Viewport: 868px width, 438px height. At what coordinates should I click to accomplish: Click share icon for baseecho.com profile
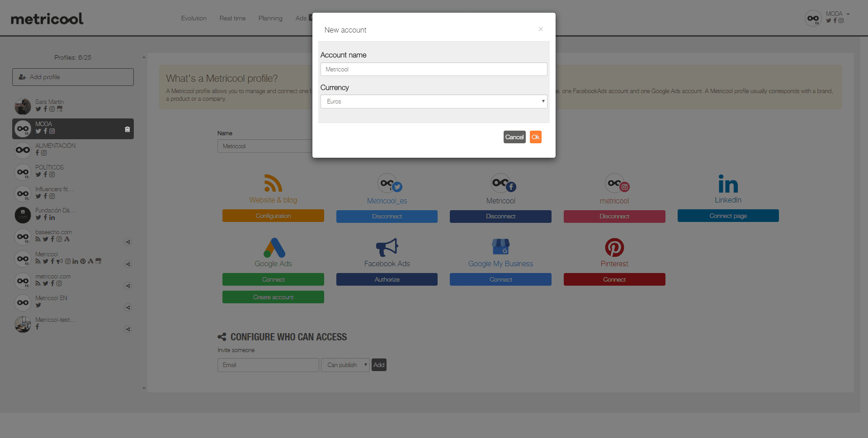pyautogui.click(x=128, y=242)
